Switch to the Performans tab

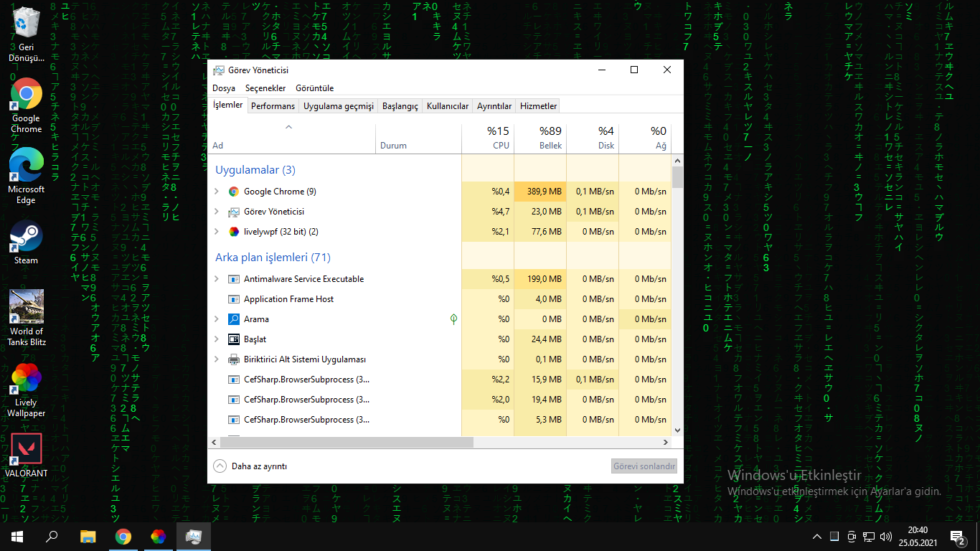tap(273, 106)
